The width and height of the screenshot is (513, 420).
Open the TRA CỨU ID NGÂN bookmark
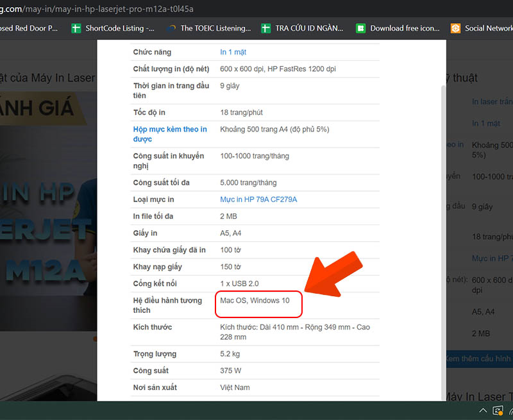tap(302, 28)
